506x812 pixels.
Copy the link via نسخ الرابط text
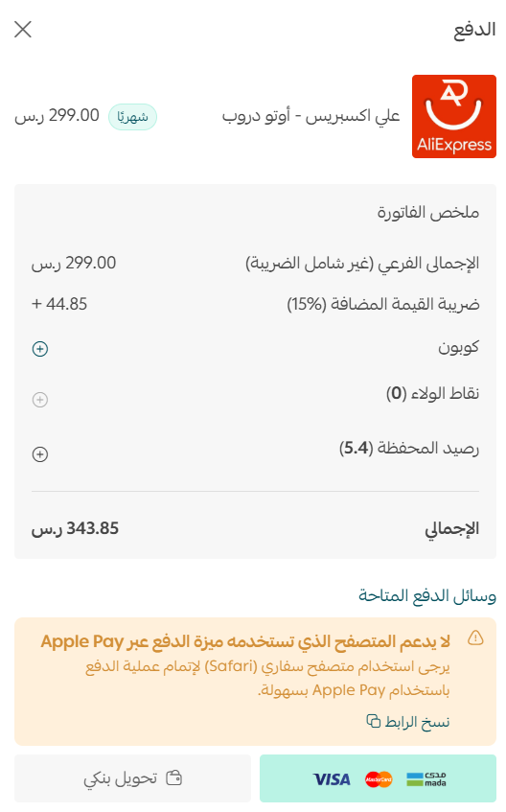pos(417,721)
